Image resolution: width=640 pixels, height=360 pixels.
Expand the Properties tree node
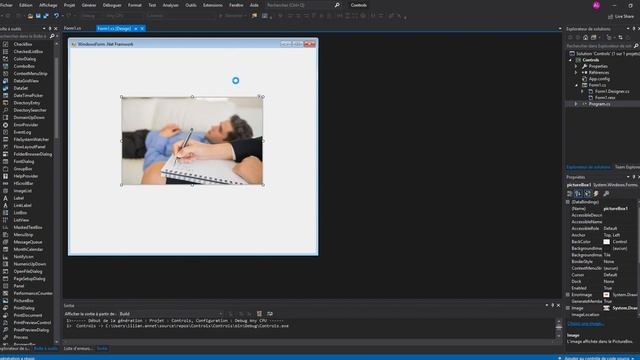coord(576,66)
